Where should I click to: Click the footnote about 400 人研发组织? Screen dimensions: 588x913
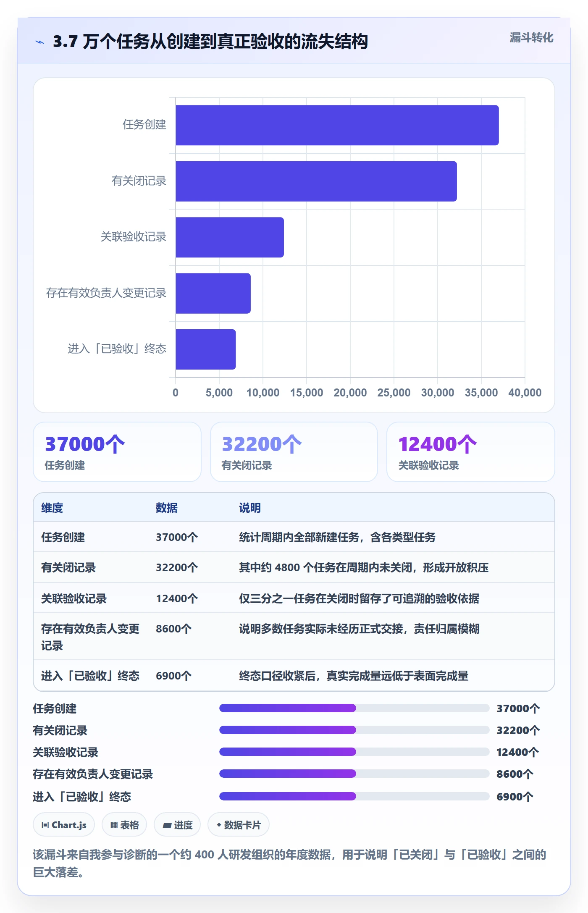tap(289, 863)
